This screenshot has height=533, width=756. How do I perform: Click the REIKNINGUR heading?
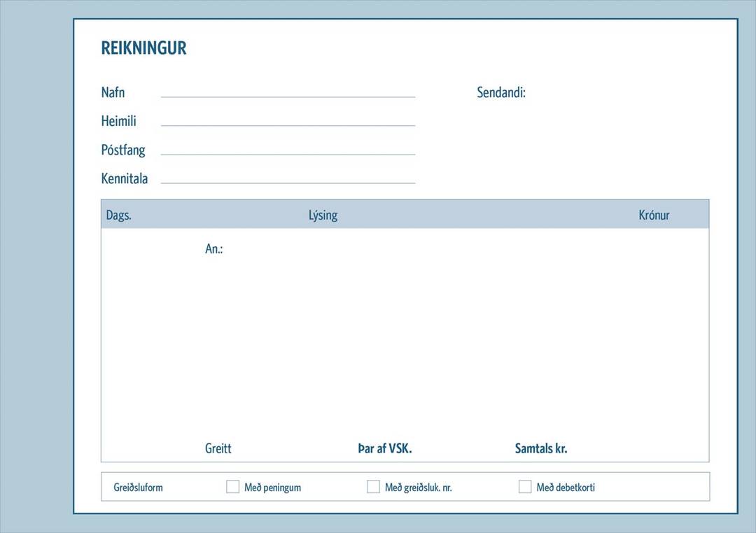(x=143, y=48)
